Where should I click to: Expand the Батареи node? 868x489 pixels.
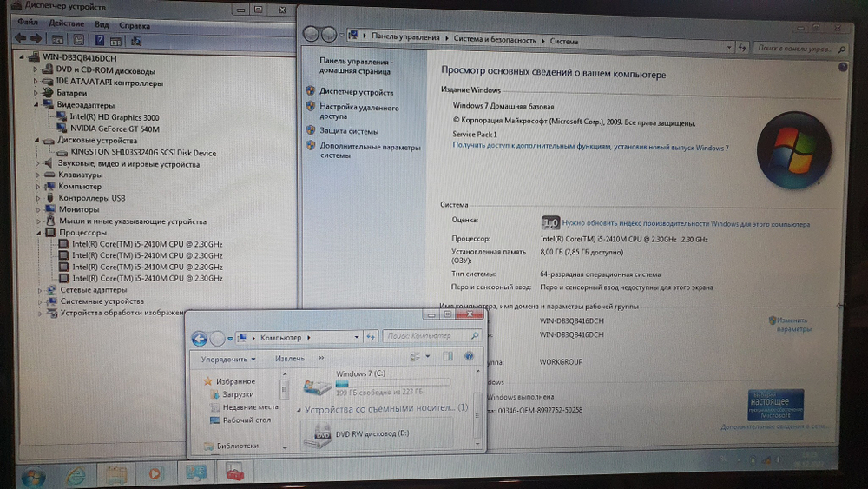click(x=36, y=93)
